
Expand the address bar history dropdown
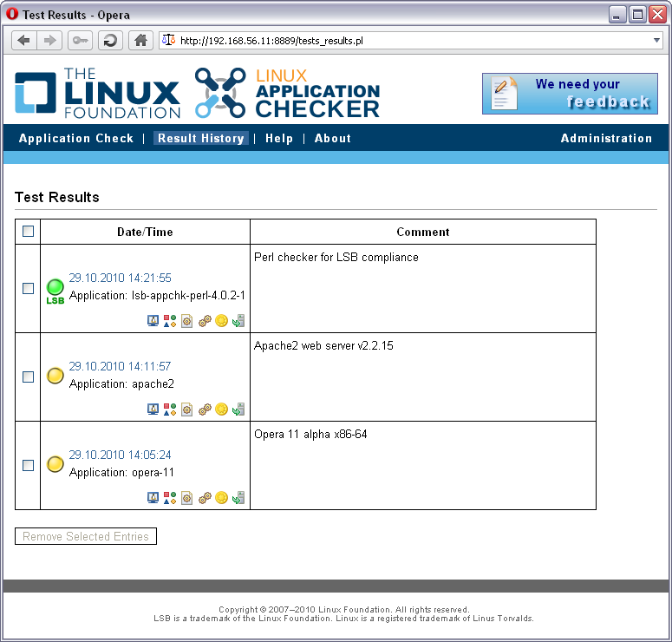pos(656,40)
